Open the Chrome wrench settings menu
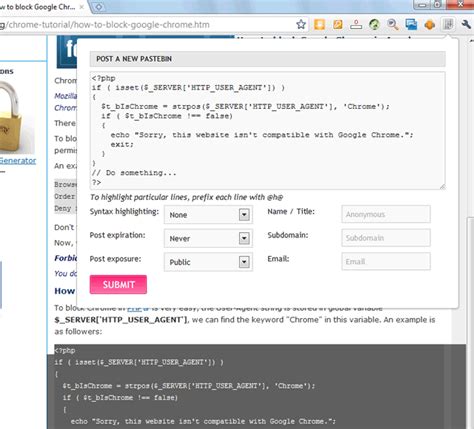 (466, 24)
